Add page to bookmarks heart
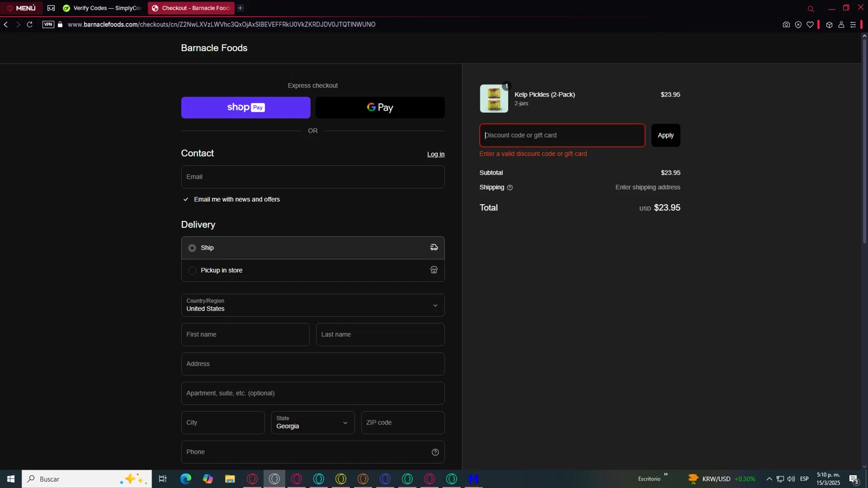Screen dimensions: 868x488 [810, 24]
